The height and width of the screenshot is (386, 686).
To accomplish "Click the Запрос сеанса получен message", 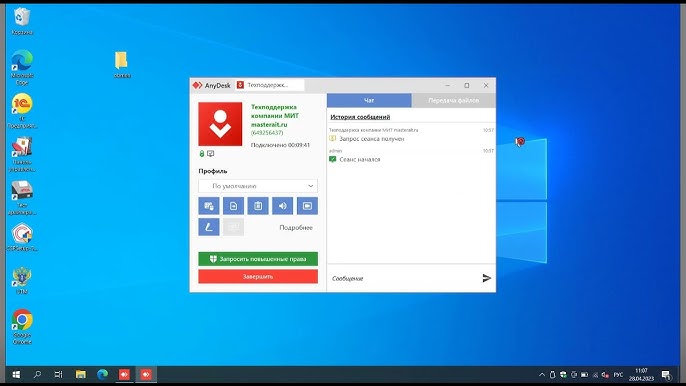I will tap(372, 139).
